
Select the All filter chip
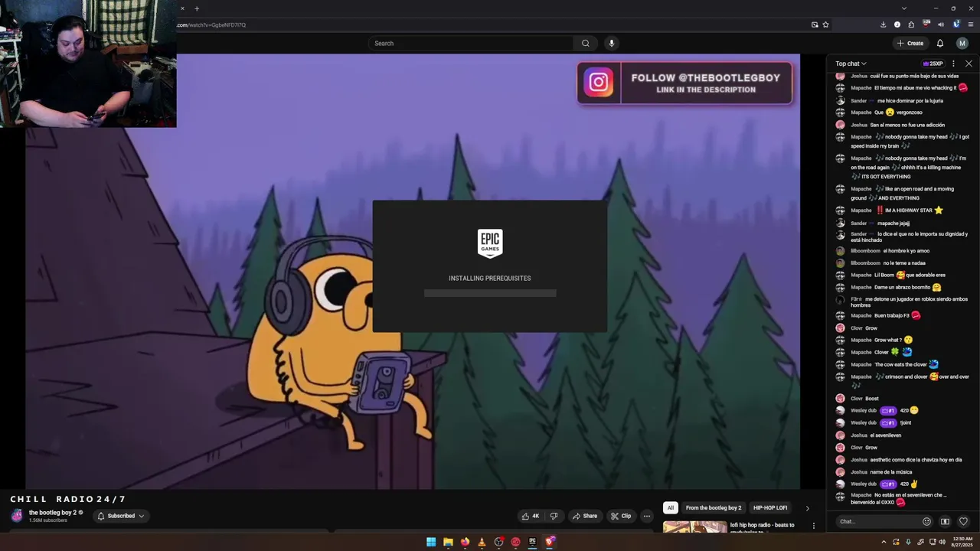tap(670, 508)
